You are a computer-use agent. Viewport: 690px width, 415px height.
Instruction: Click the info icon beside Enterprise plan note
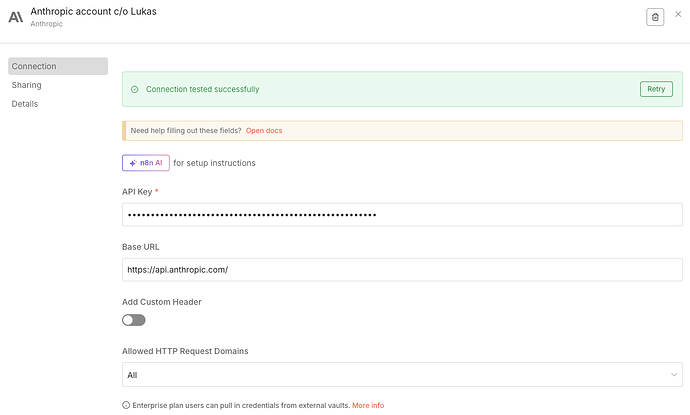[126, 405]
